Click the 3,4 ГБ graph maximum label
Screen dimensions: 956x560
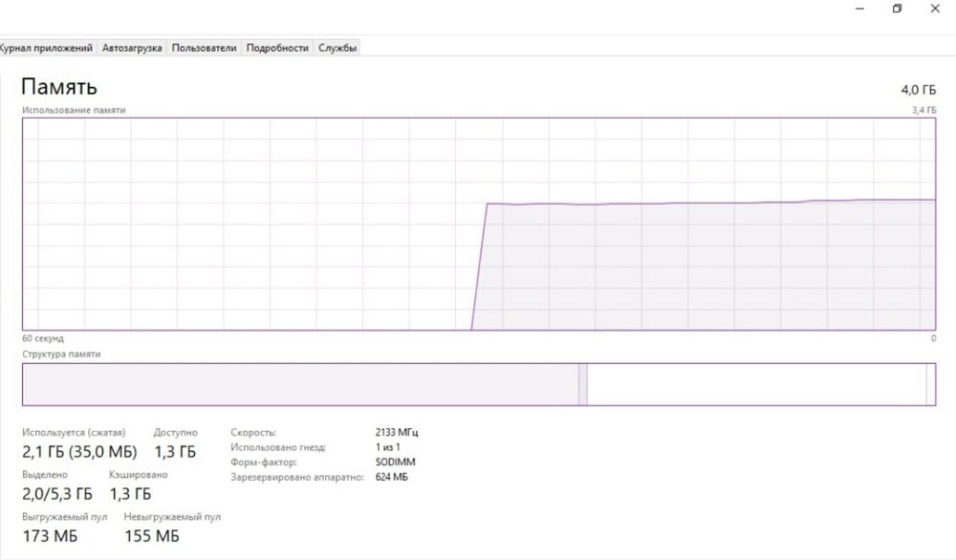click(923, 110)
